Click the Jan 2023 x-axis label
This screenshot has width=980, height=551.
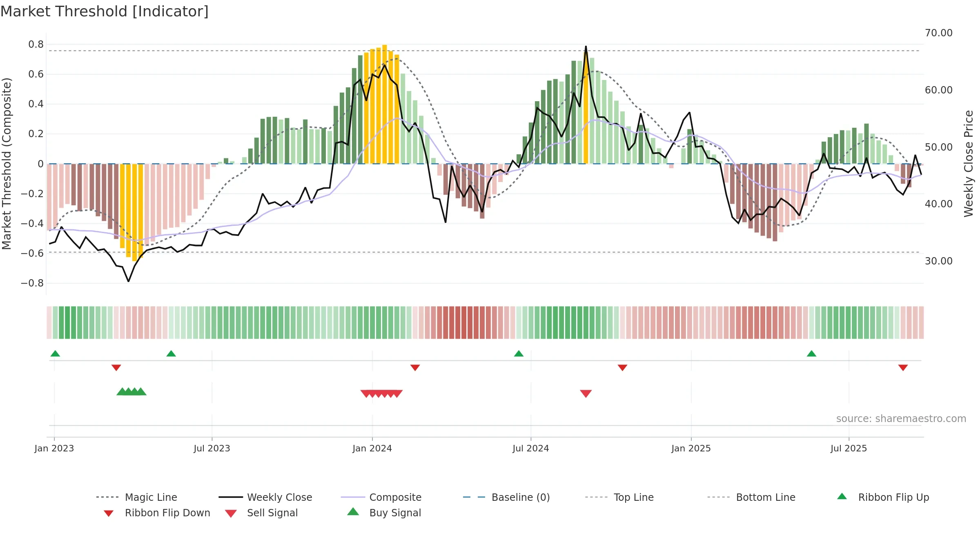tap(54, 449)
